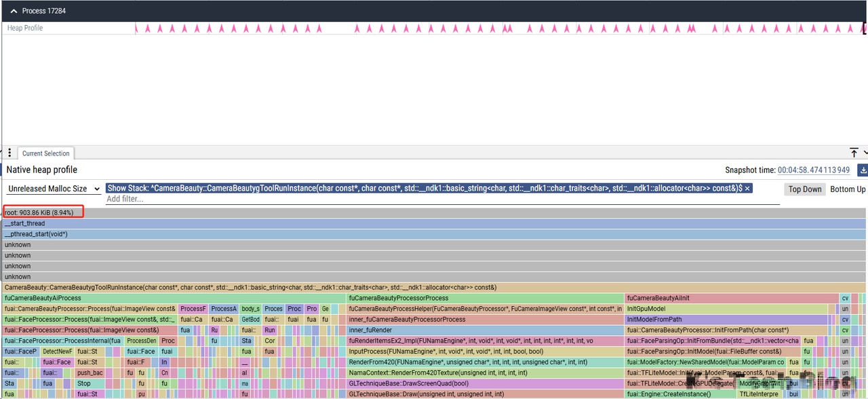Switch flamegraph to Top Down view

tap(804, 189)
